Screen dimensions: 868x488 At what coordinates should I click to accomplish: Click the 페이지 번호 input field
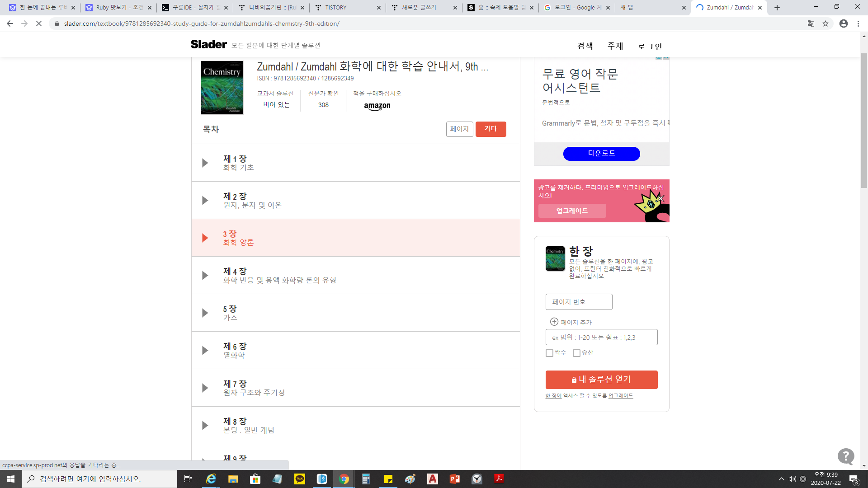click(579, 302)
